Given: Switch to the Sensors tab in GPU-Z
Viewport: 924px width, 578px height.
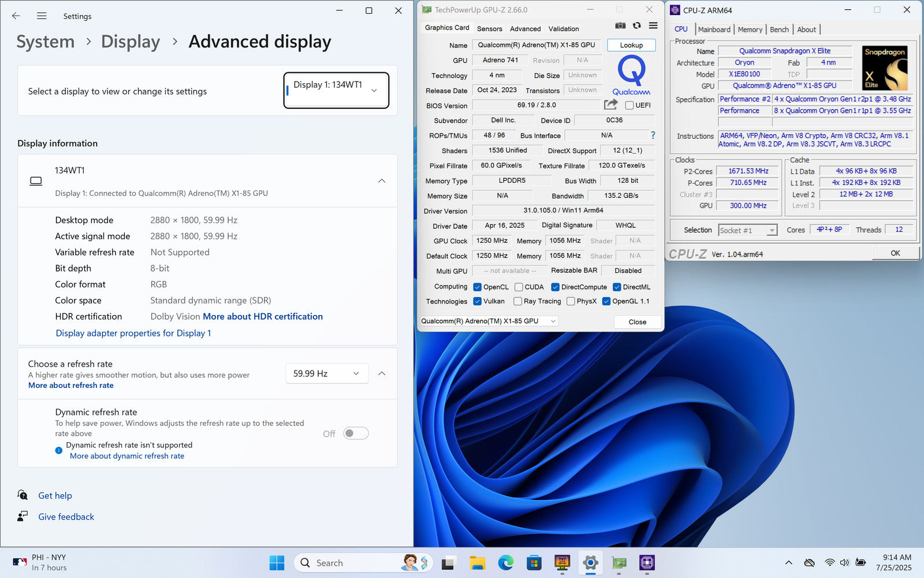Looking at the screenshot, I should pos(490,28).
